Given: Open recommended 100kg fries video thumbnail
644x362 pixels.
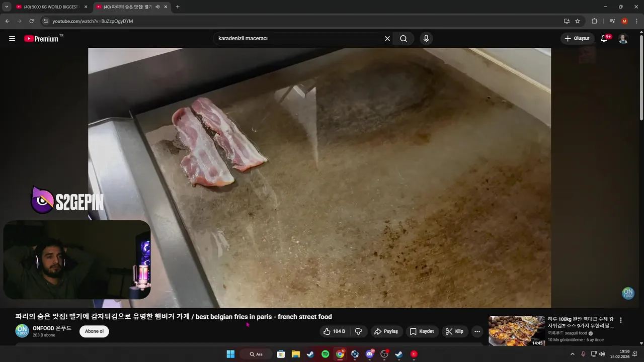Looking at the screenshot, I should [x=517, y=331].
